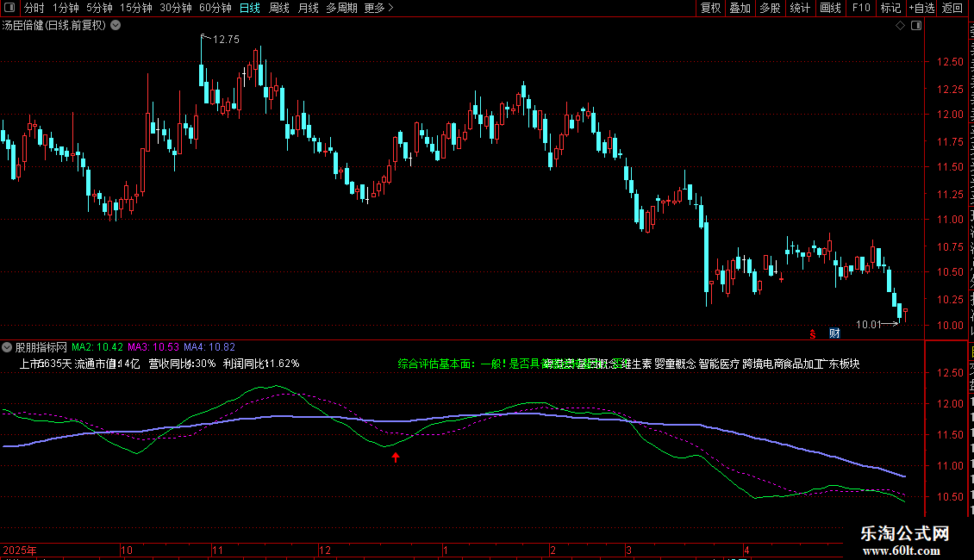The image size is (974, 560).
Task: Click the red S marker below the chart
Action: pyautogui.click(x=813, y=334)
